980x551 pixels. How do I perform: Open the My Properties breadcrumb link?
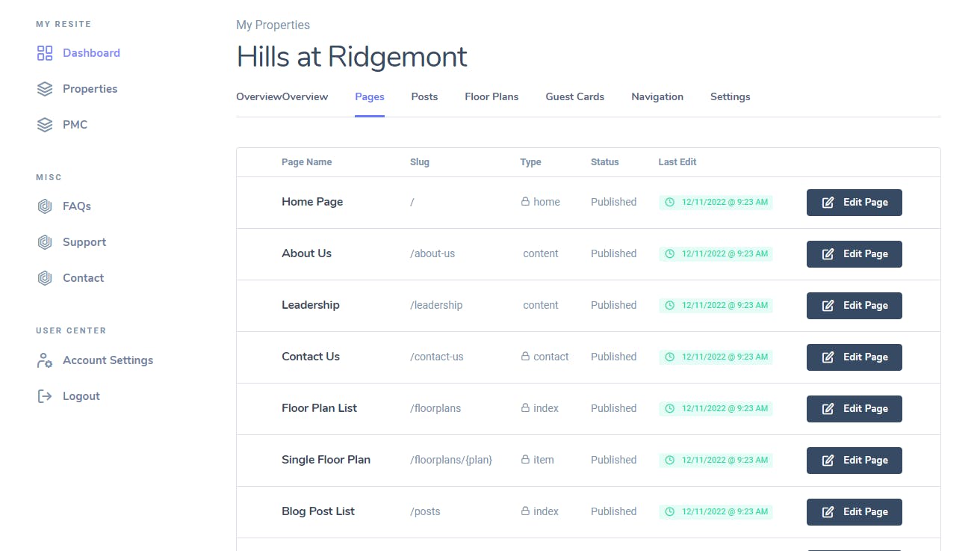(x=273, y=25)
